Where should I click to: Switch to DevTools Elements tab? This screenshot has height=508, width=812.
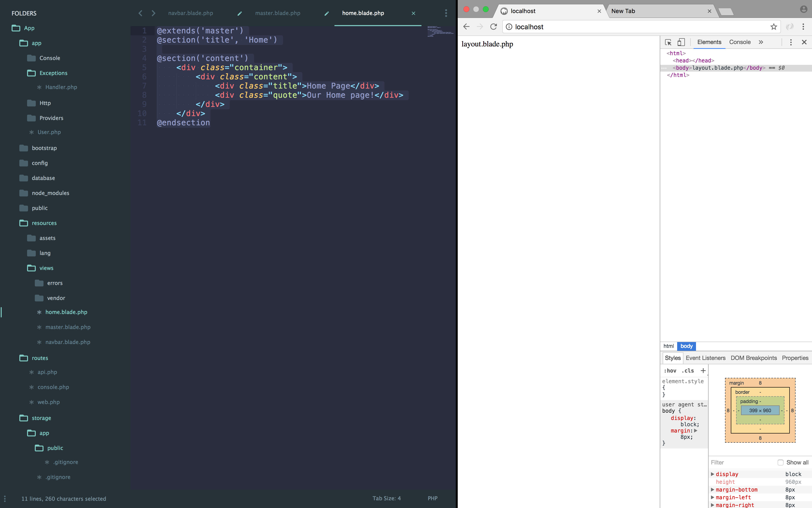coord(709,42)
